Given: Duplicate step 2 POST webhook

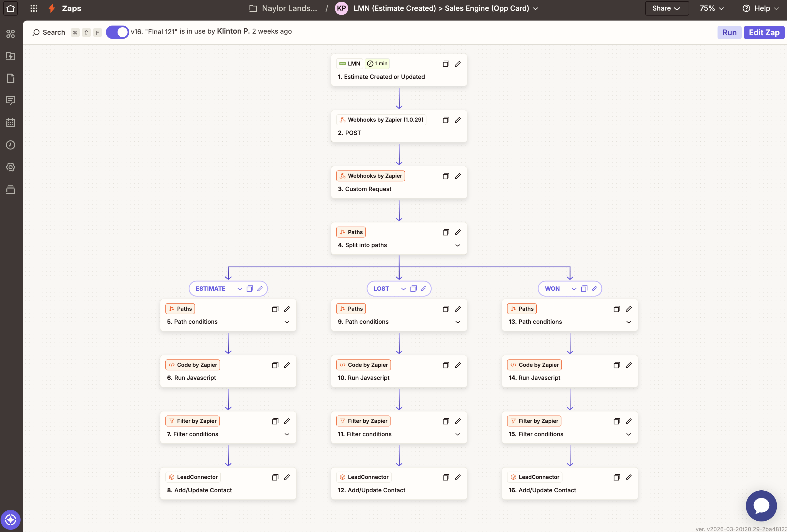Looking at the screenshot, I should 446,120.
